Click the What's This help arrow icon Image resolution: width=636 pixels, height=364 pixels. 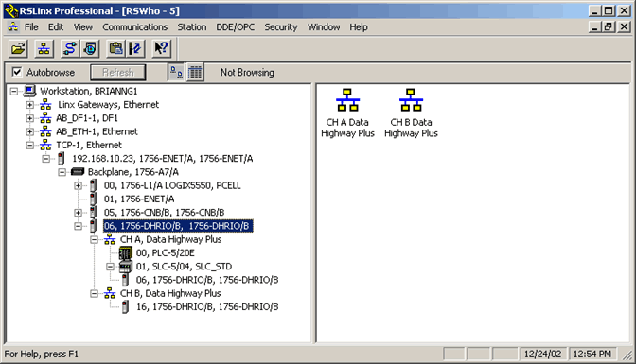point(161,48)
